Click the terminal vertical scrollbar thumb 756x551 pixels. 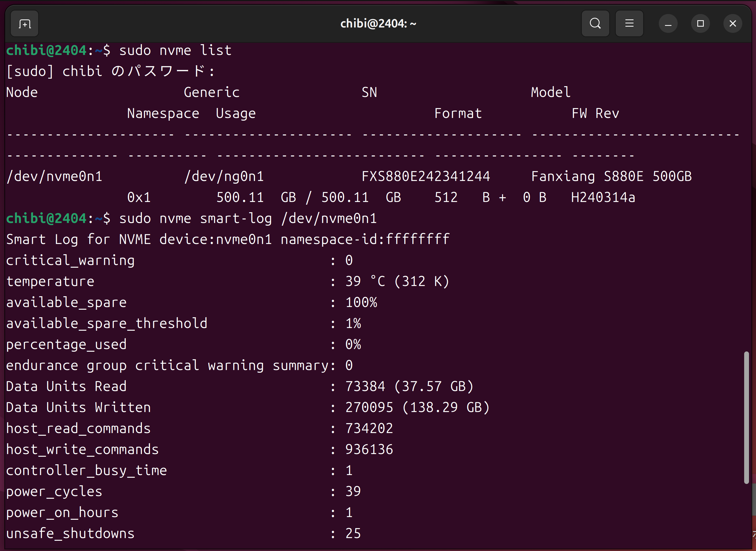(x=746, y=417)
